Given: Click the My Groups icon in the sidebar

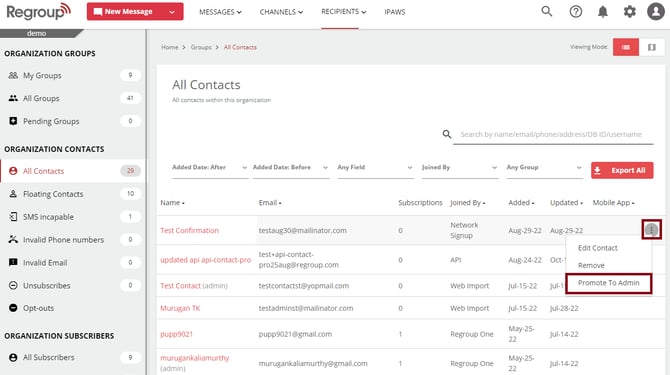Looking at the screenshot, I should 13,75.
